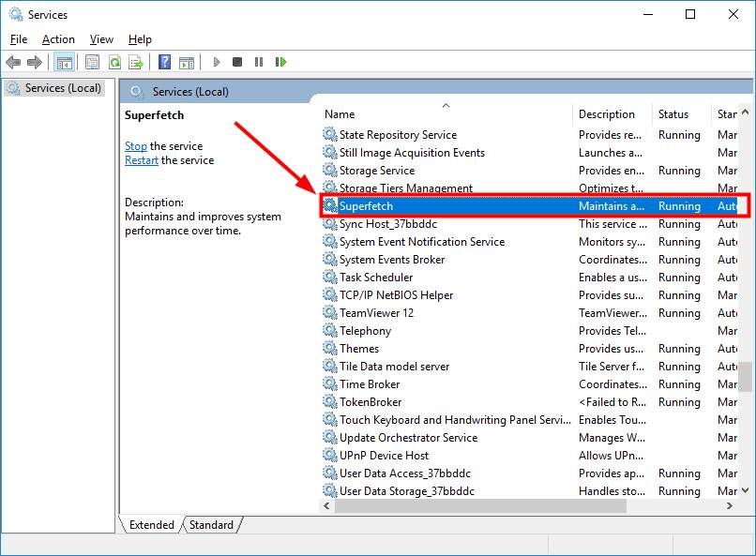Select the Task Scheduler service entry

[x=375, y=277]
